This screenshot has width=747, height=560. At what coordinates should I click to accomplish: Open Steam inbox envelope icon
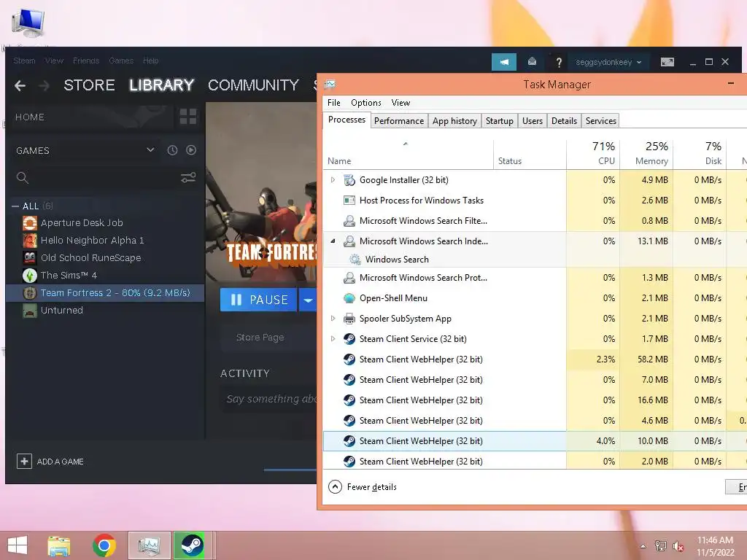coord(532,62)
